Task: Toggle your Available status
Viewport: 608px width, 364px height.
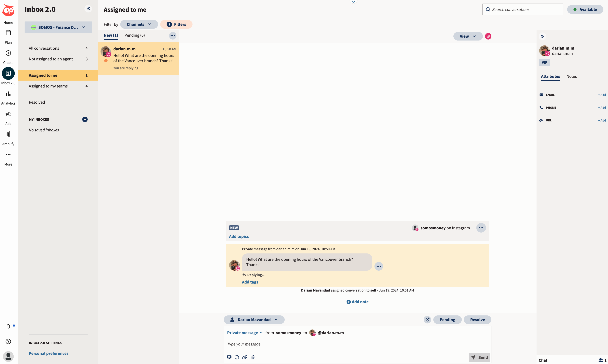Action: coord(585,9)
